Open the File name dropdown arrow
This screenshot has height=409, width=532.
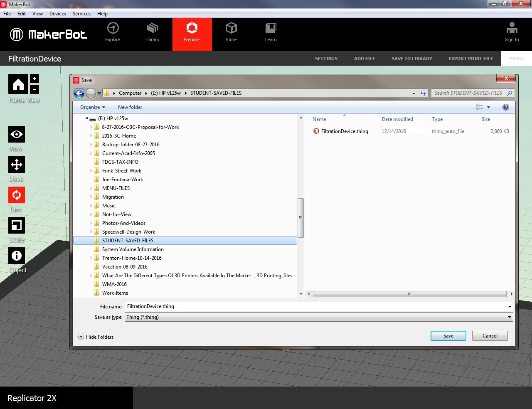tap(510, 307)
